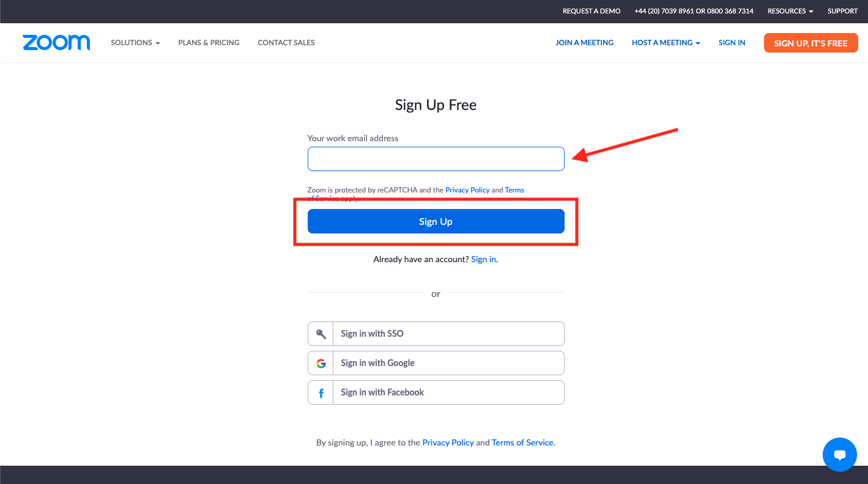The height and width of the screenshot is (484, 868).
Task: Click Sign In in the navigation bar
Action: point(732,43)
